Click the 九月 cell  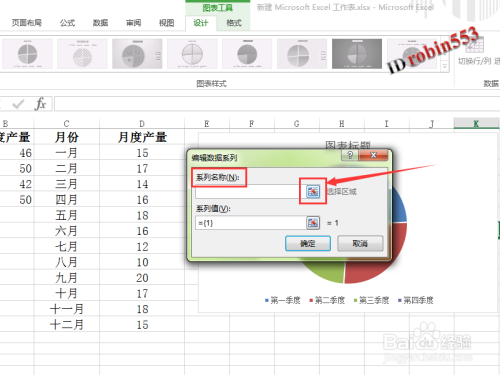(x=67, y=278)
